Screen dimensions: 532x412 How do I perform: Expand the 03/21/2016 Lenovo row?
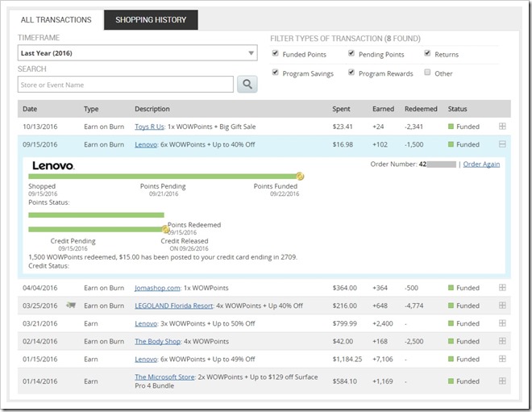tap(502, 323)
